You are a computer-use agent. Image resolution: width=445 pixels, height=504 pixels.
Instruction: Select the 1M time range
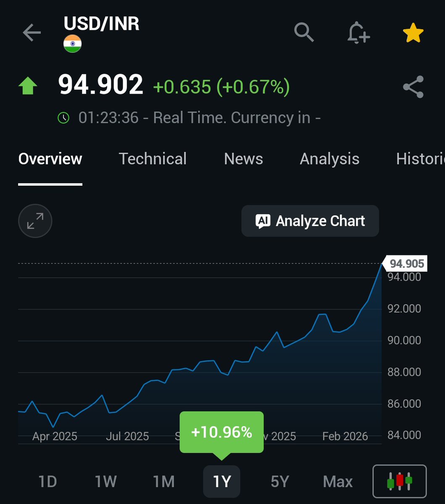pos(163,481)
